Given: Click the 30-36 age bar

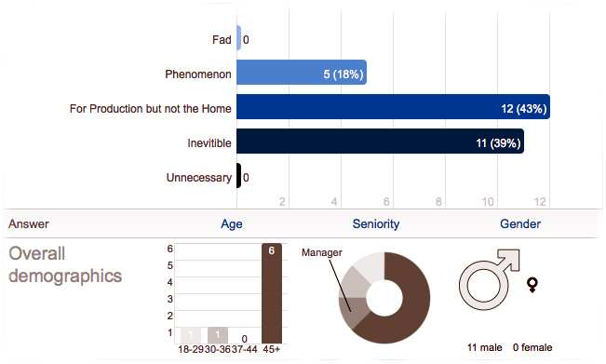Looking at the screenshot, I should point(218,335).
